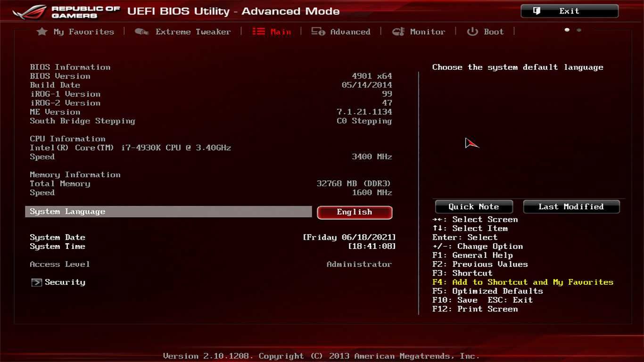Click the Access Level Administrator value
644x362 pixels.
[359, 264]
